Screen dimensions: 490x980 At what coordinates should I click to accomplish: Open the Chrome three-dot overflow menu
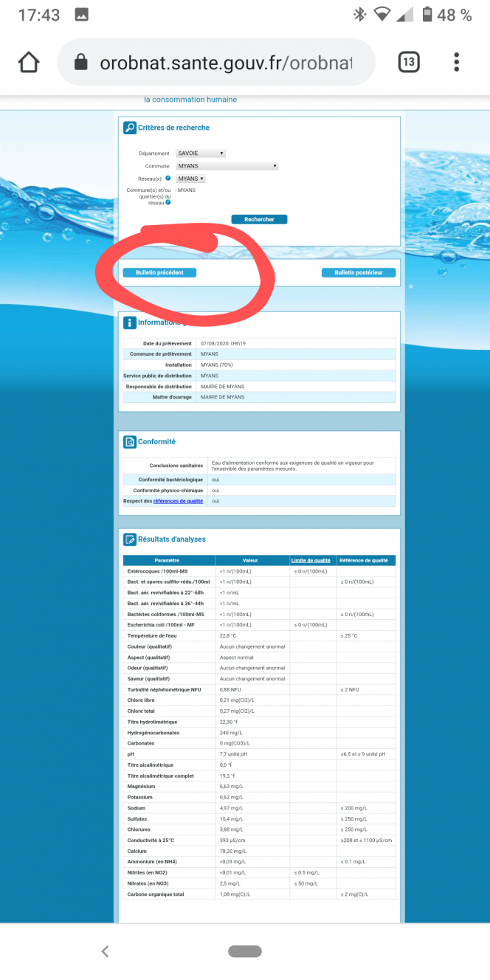[457, 62]
